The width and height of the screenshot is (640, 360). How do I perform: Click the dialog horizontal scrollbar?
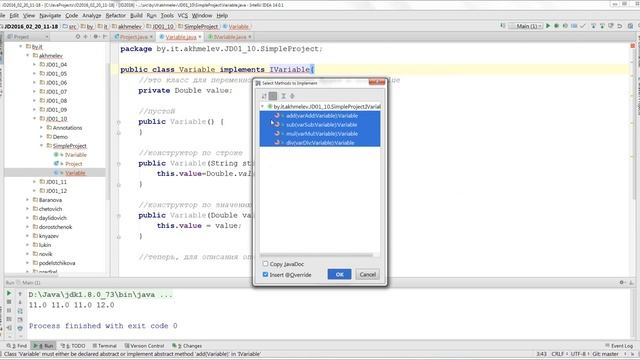(317, 255)
